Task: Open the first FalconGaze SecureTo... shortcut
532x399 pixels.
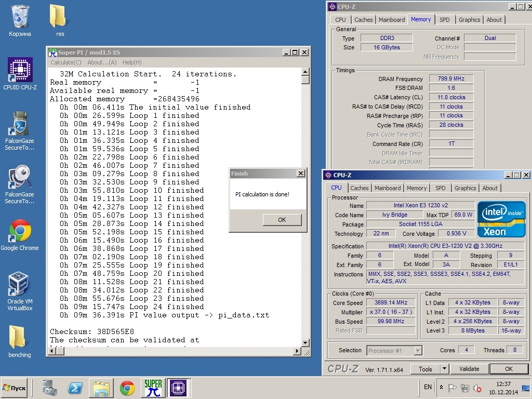Action: coord(20,131)
